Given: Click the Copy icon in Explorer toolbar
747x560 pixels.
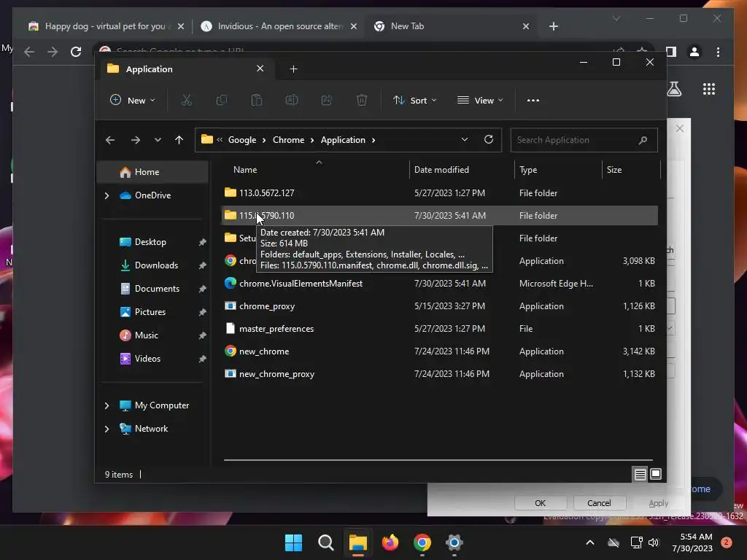Looking at the screenshot, I should tap(222, 100).
